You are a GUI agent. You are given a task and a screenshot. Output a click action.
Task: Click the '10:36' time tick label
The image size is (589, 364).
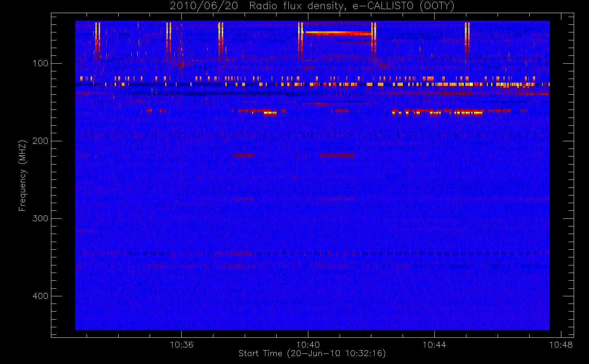click(x=182, y=345)
